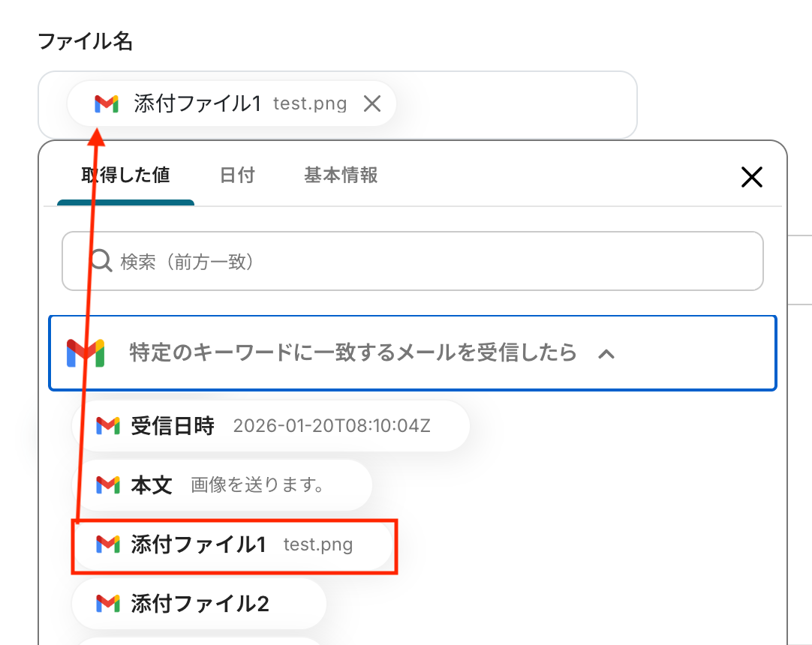This screenshot has height=645, width=812.
Task: Toggle the 特定のキーワードに一致するメールを受信したら section header
Action: (353, 352)
